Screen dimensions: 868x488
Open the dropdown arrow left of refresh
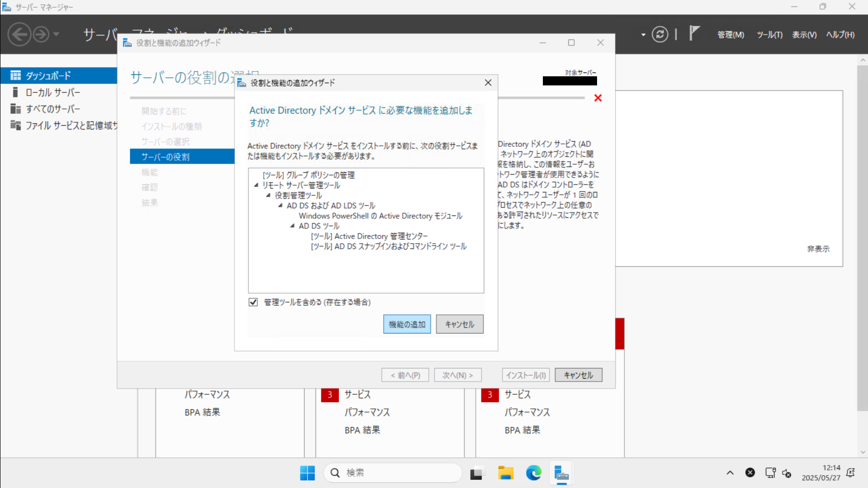coord(643,35)
